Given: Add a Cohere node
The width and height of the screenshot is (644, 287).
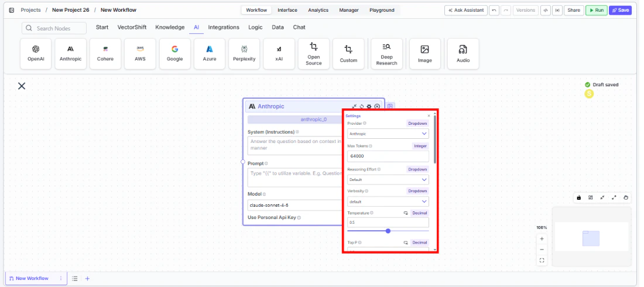Looking at the screenshot, I should [105, 54].
